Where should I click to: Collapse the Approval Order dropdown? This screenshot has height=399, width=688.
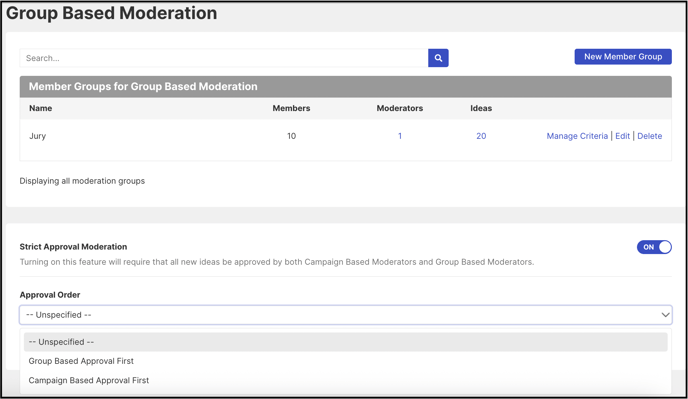(345, 315)
